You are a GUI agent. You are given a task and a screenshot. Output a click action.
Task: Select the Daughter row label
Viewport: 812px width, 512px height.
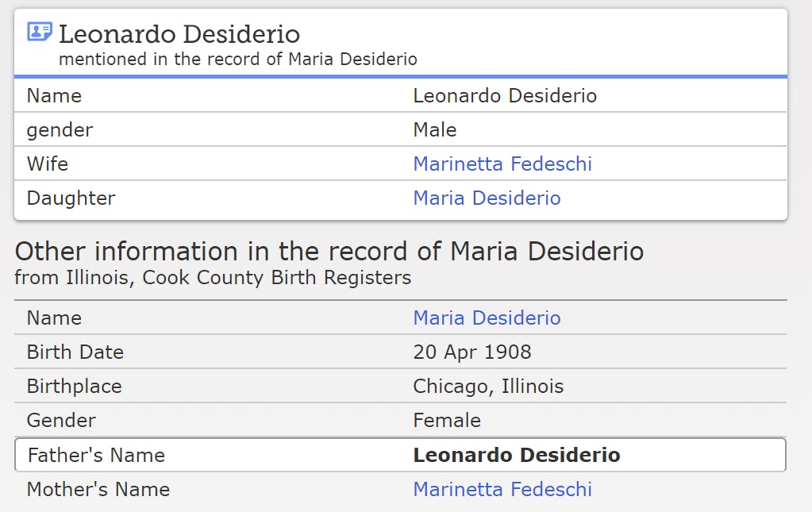[x=71, y=198]
